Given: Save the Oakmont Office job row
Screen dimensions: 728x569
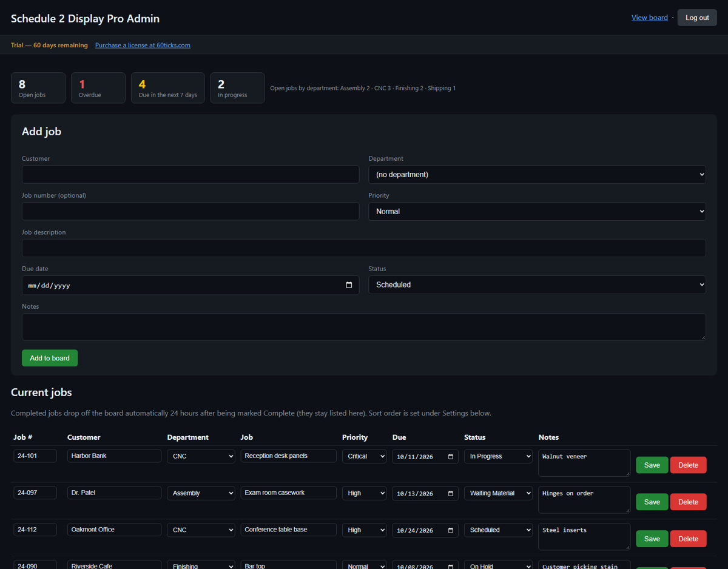Looking at the screenshot, I should [x=652, y=539].
